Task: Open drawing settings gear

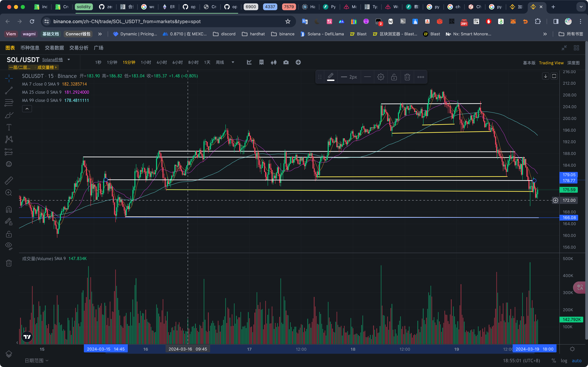Action: [381, 77]
